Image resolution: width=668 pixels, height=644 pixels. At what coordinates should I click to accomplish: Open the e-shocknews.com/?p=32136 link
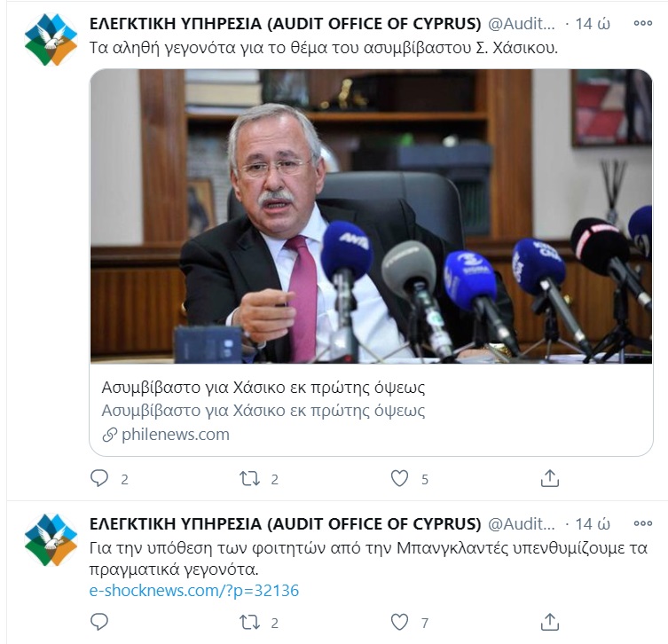(x=194, y=591)
